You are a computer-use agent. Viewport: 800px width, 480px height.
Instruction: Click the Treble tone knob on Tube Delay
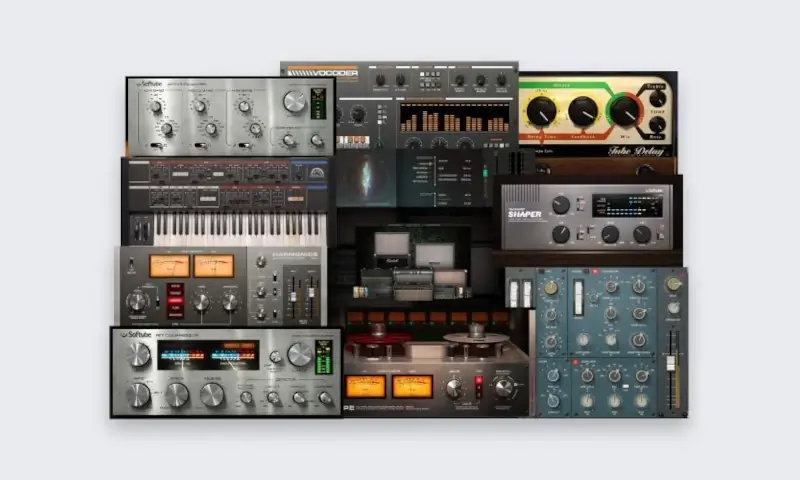click(657, 98)
